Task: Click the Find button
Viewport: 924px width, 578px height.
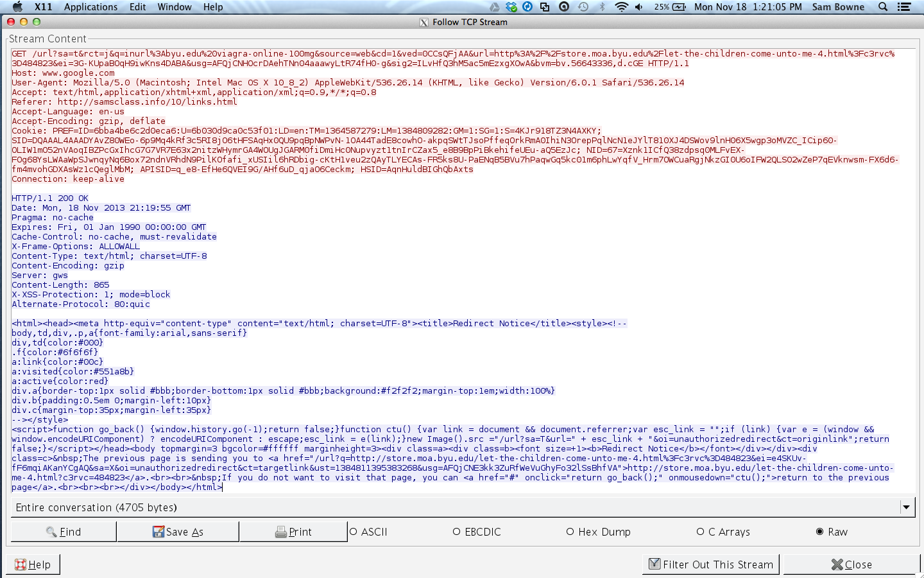Action: click(x=64, y=532)
